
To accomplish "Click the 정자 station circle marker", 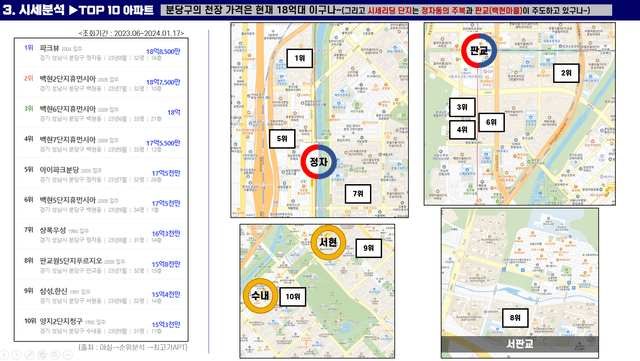I will 318,162.
